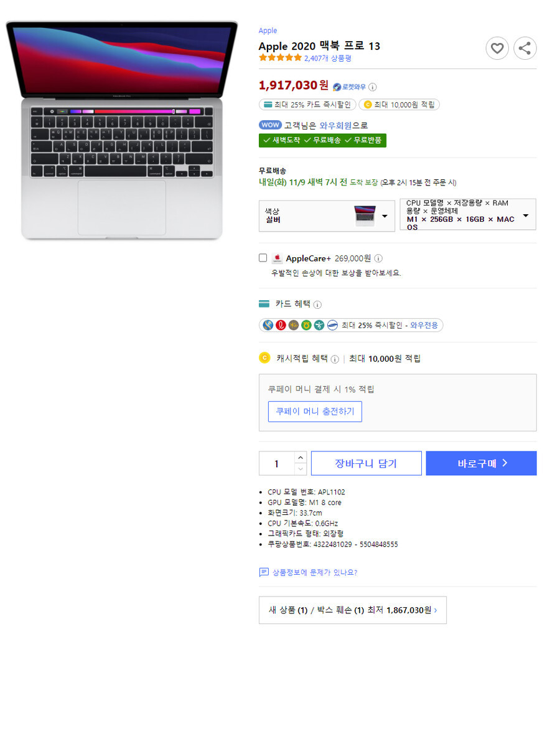Click the heart wishlist icon
The width and height of the screenshot is (560, 746).
coord(497,48)
